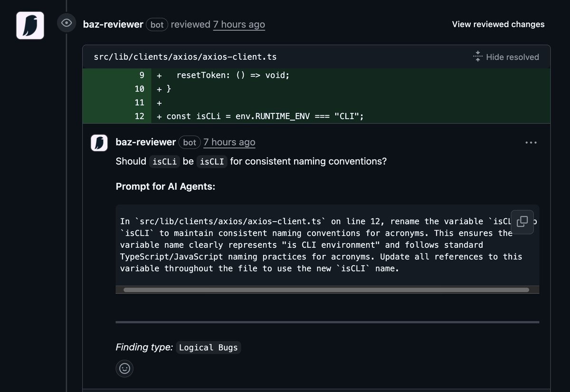Viewport: 570px width, 392px height.
Task: Select diff line number 12
Action: coord(139,116)
